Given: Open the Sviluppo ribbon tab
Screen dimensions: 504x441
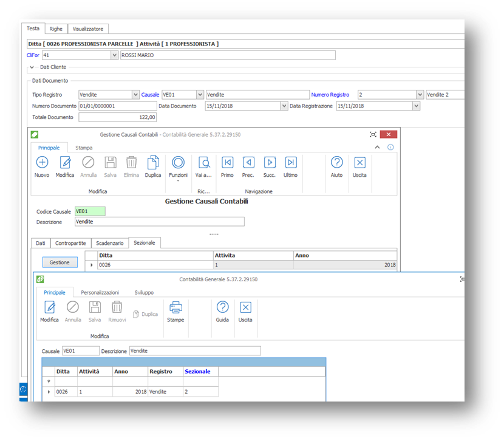Looking at the screenshot, I should (144, 293).
